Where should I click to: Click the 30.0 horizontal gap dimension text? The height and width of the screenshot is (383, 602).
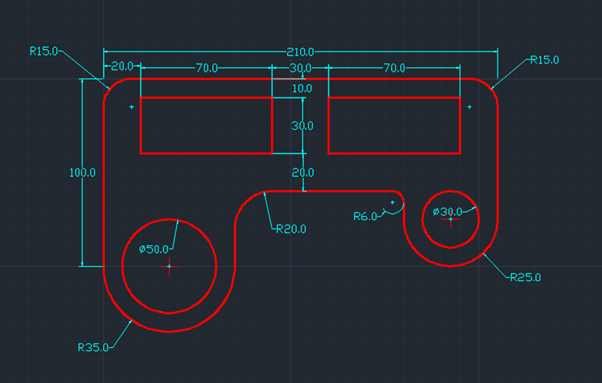(301, 68)
